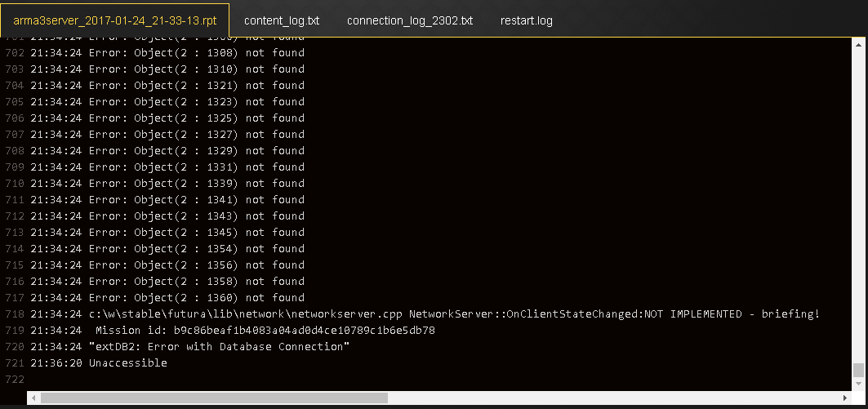Viewport: 868px width, 409px height.
Task: Click the Mission id log line
Action: pos(233,331)
